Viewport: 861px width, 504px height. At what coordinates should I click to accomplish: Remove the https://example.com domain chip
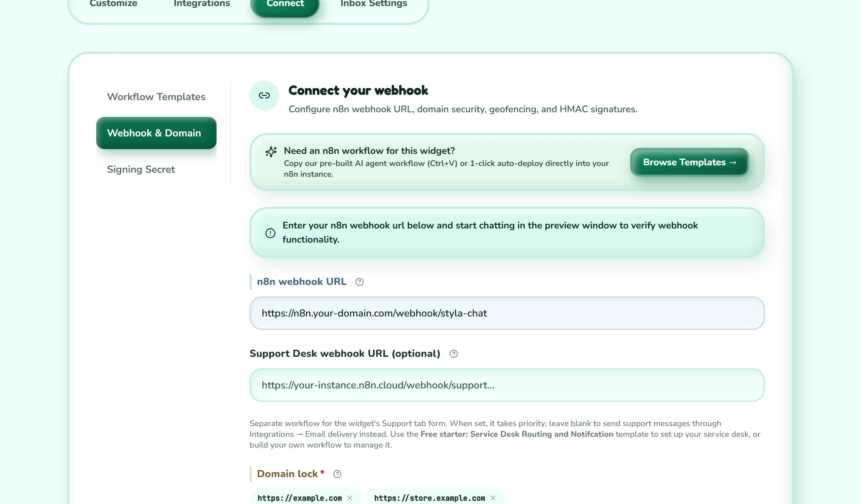pos(350,498)
